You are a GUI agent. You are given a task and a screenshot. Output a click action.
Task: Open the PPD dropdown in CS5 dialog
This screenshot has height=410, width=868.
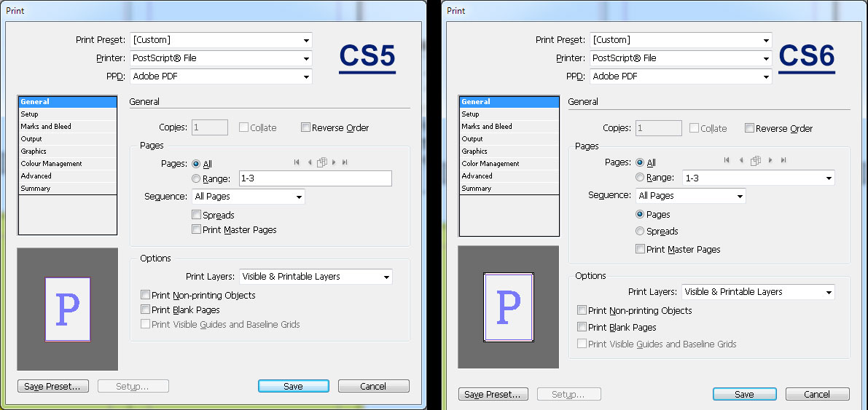(x=221, y=76)
